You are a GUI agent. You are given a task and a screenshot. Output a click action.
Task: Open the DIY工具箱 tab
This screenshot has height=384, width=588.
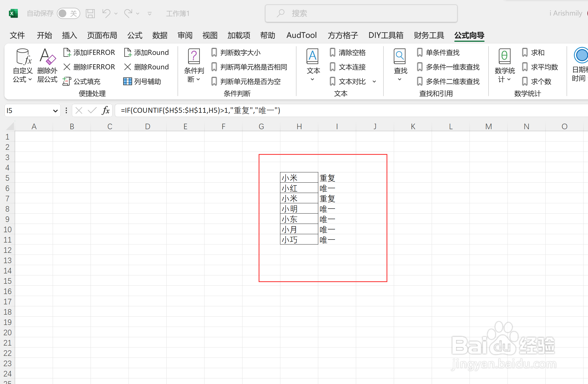pyautogui.click(x=386, y=35)
